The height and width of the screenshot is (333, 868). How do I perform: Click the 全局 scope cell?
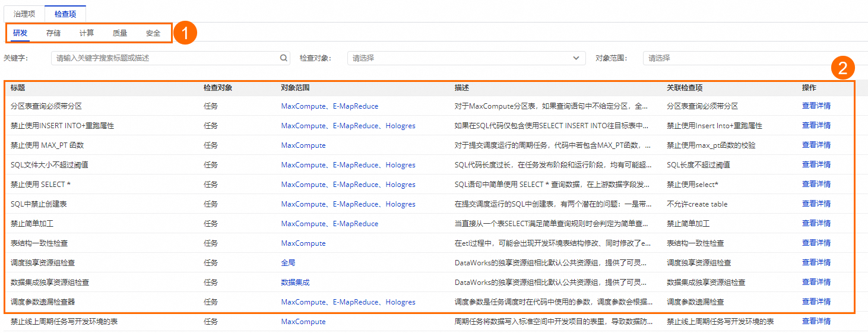tap(288, 263)
